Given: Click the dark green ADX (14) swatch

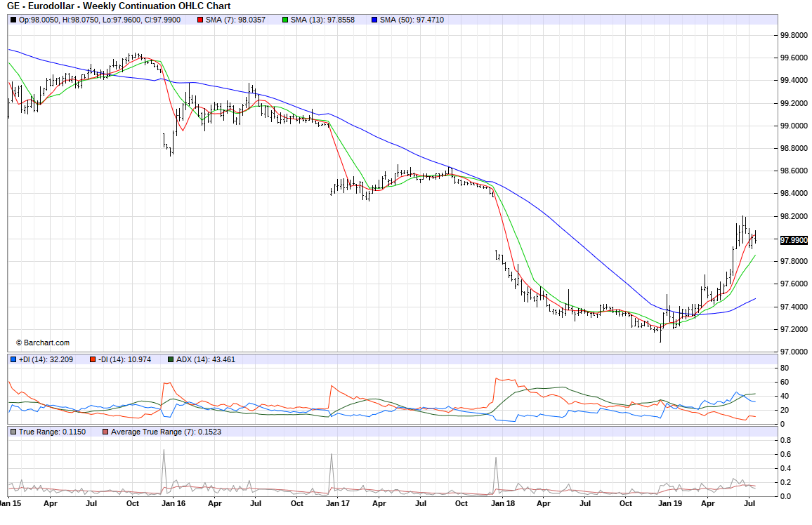Looking at the screenshot, I should (x=171, y=359).
